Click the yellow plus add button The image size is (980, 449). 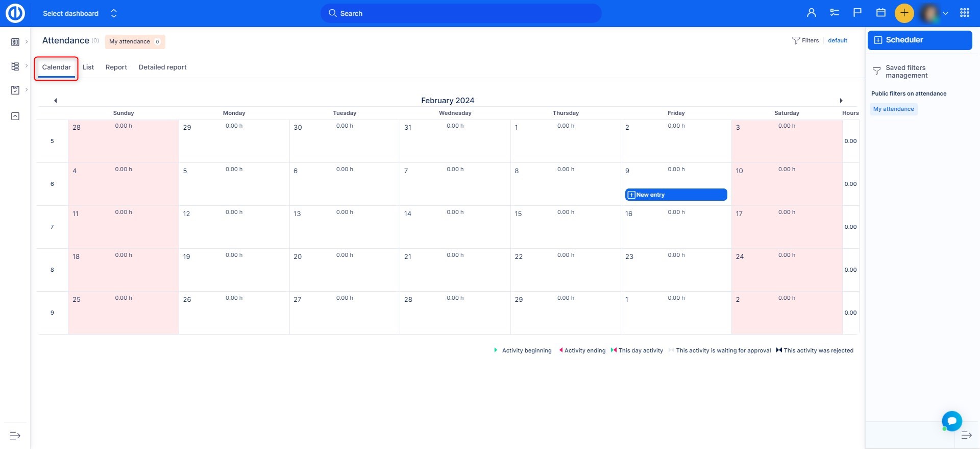point(904,13)
